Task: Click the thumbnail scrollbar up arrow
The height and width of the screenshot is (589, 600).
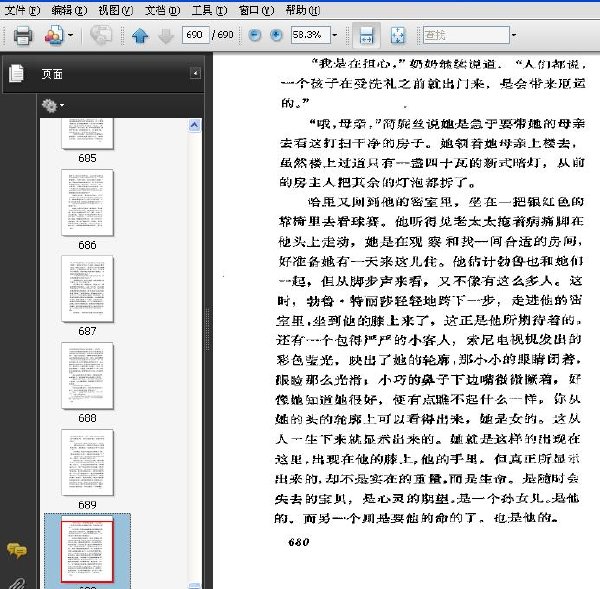Action: (194, 125)
